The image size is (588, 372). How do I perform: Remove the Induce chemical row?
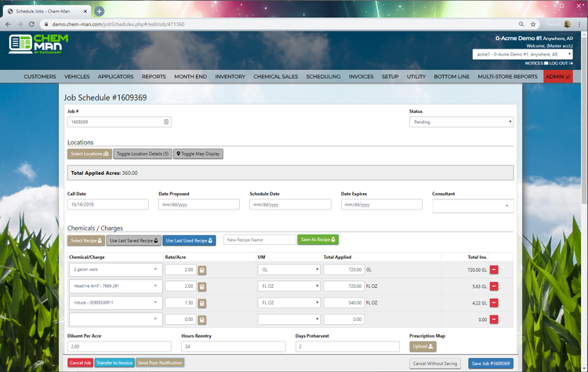[x=494, y=303]
